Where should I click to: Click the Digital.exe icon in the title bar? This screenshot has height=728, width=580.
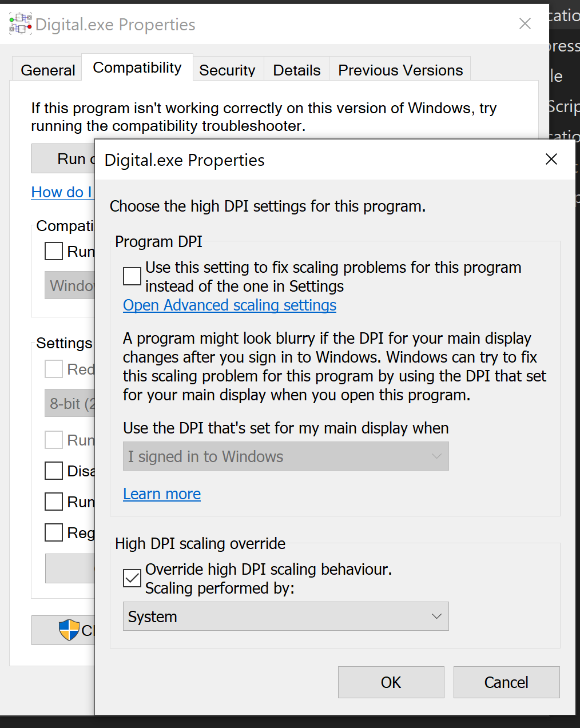pos(19,23)
